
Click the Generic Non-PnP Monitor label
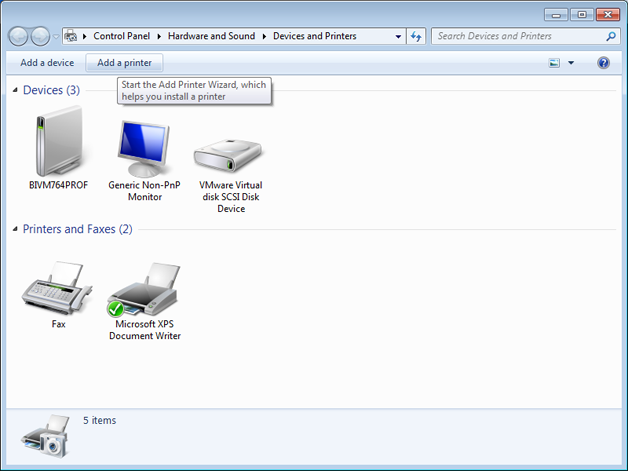pyautogui.click(x=145, y=191)
